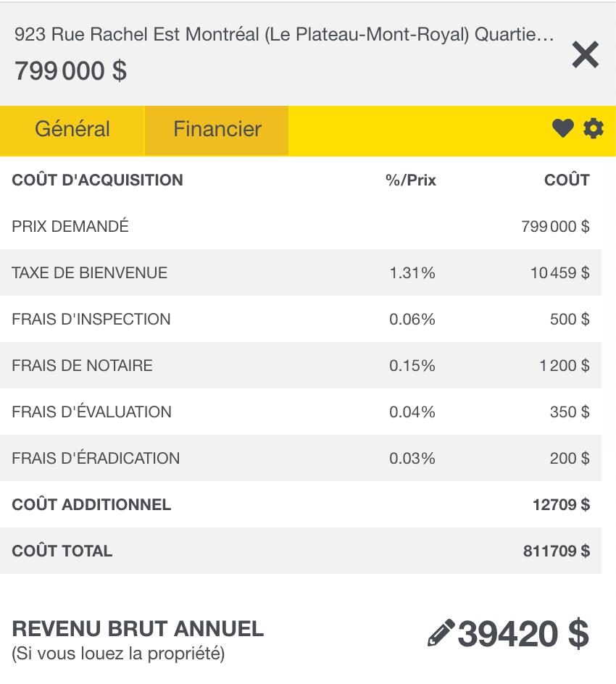Open settings with the gear icon
The image size is (616, 684).
tap(594, 129)
